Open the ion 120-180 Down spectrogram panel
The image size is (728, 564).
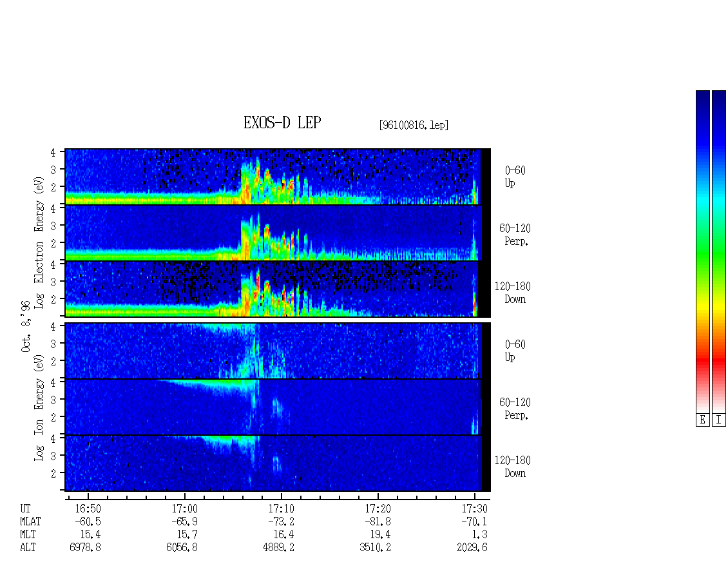pos(278,463)
